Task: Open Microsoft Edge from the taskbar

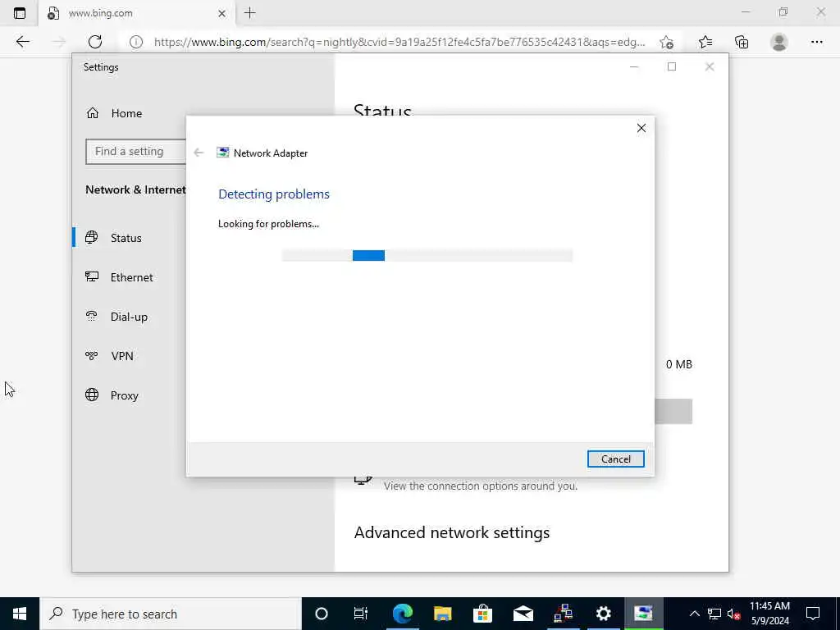Action: point(402,614)
